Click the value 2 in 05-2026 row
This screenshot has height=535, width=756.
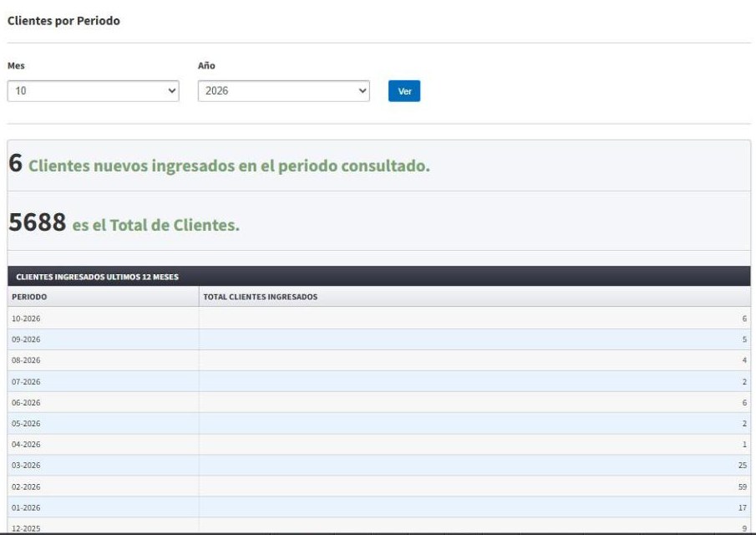click(x=744, y=424)
